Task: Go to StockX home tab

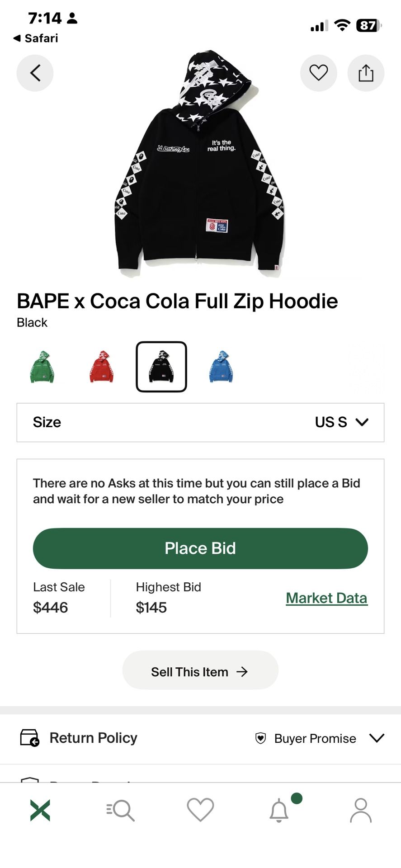Action: coord(40,810)
